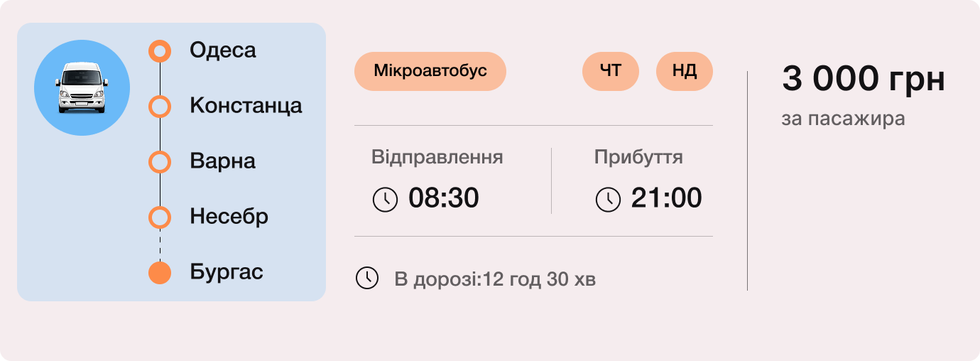The image size is (980, 361).
Task: Click the Бургас destination label
Action: click(227, 272)
